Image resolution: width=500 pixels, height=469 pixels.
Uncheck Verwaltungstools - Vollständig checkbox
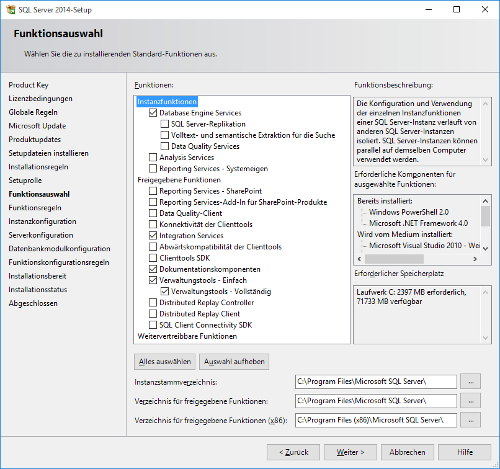(x=164, y=291)
